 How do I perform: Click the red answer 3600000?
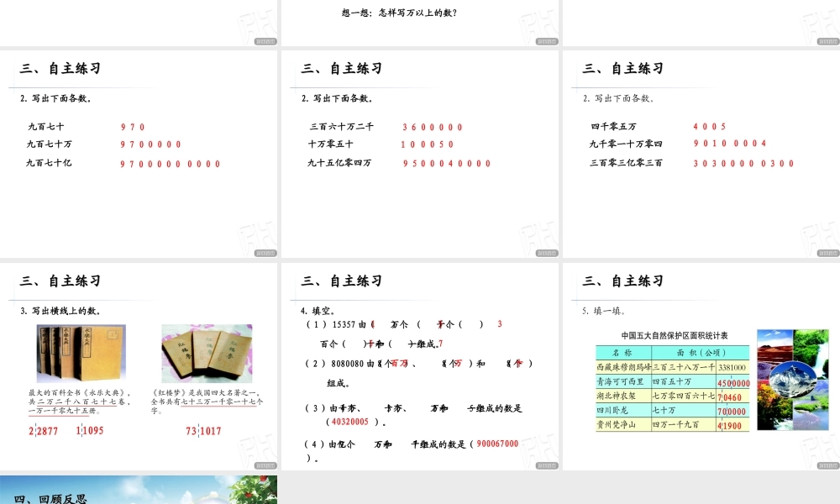pos(433,128)
